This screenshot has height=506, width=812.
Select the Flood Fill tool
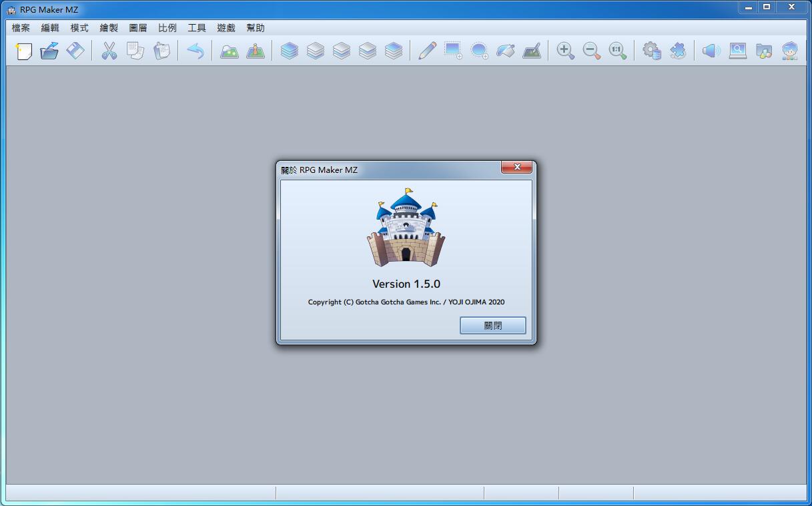pos(505,51)
